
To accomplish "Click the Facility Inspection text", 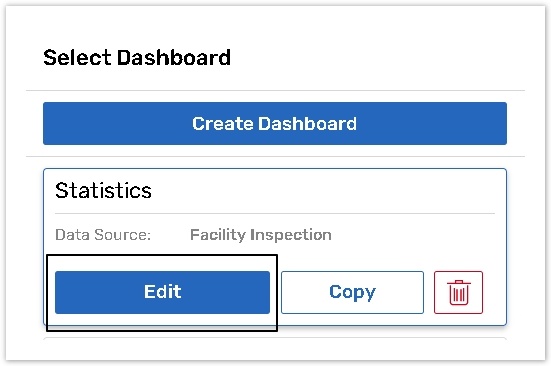I will tap(261, 235).
